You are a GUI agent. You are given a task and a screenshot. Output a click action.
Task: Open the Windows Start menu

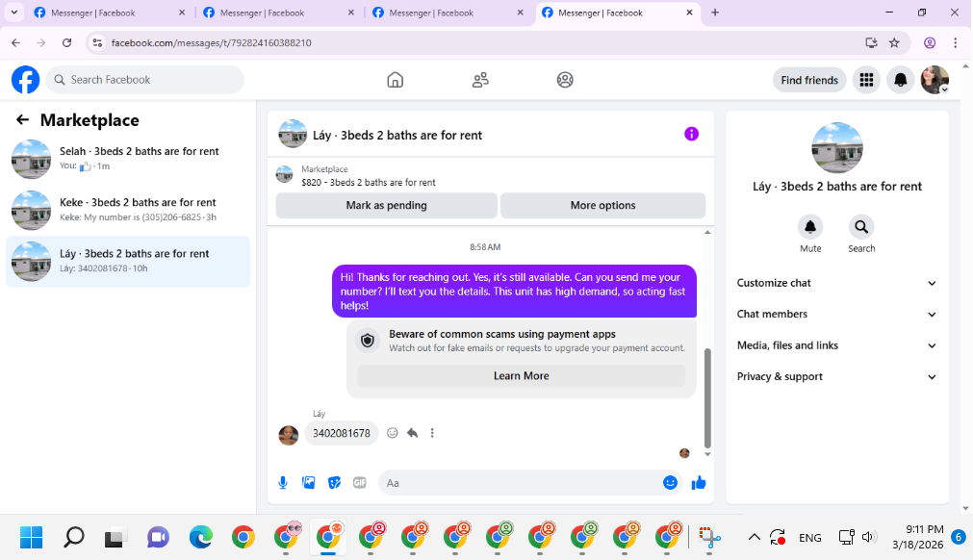coord(31,537)
